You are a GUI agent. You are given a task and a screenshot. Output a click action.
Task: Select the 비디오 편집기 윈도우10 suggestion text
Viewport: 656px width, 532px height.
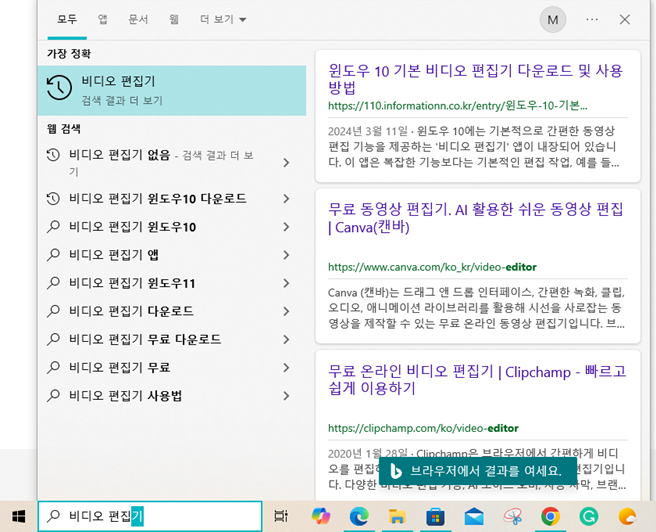[x=132, y=227]
